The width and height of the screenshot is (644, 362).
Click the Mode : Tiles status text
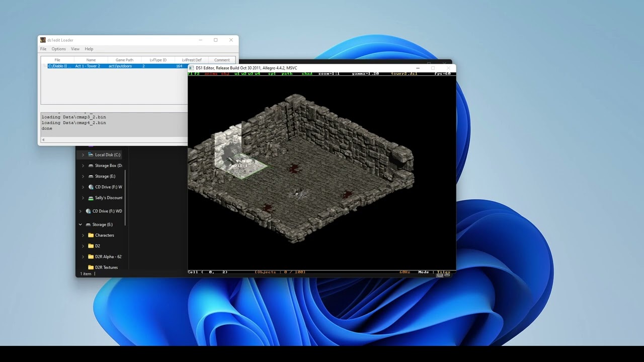coord(434,272)
